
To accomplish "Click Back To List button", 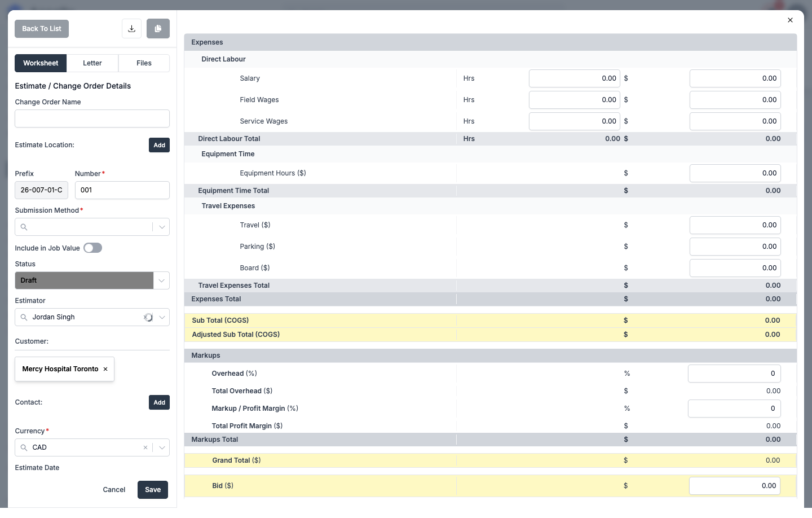I will (x=42, y=29).
